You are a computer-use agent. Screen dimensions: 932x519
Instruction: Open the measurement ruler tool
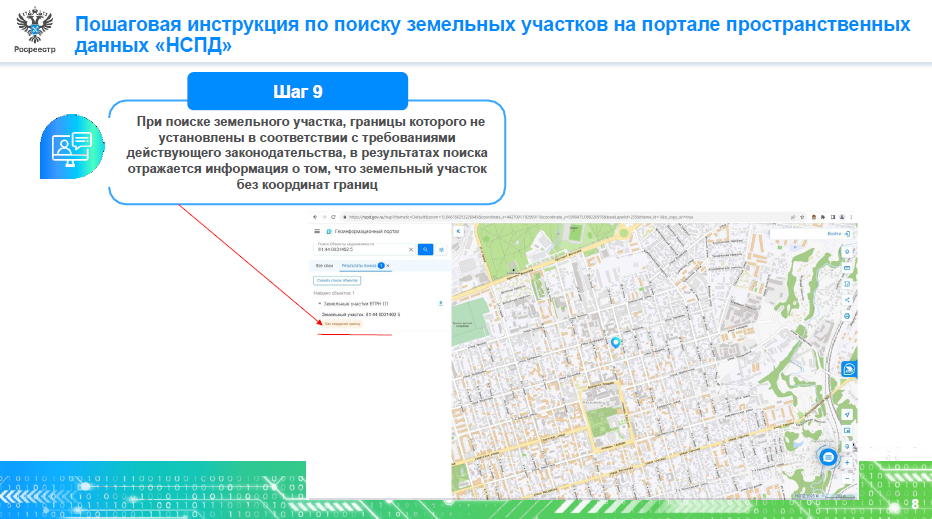tap(847, 268)
